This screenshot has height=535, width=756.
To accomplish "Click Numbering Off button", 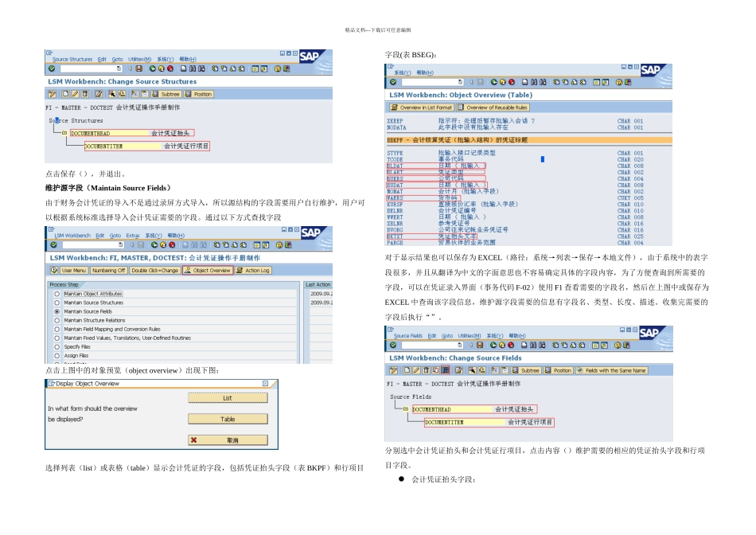I will click(x=109, y=270).
